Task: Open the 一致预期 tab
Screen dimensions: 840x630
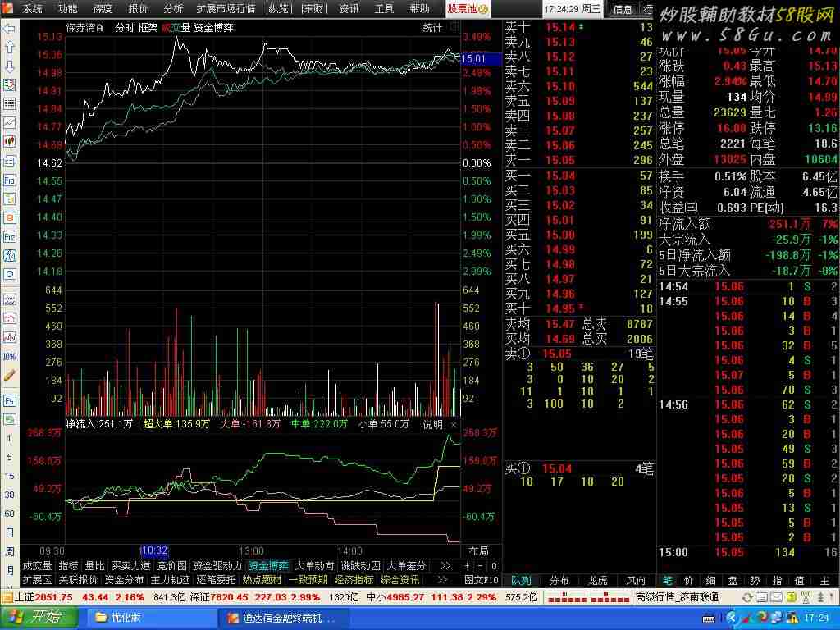Action: 308,580
